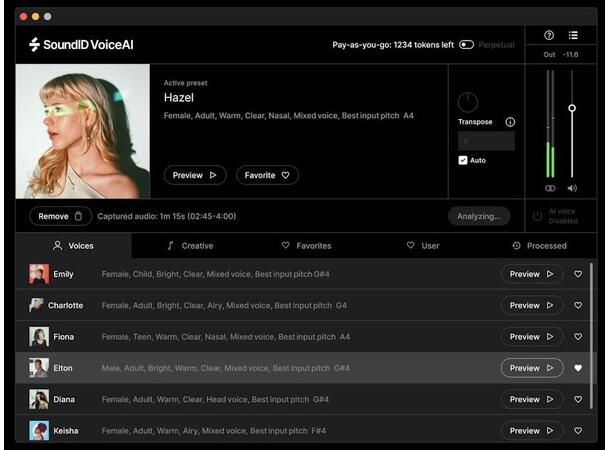Favorite the Charlotte voice heart

[578, 305]
